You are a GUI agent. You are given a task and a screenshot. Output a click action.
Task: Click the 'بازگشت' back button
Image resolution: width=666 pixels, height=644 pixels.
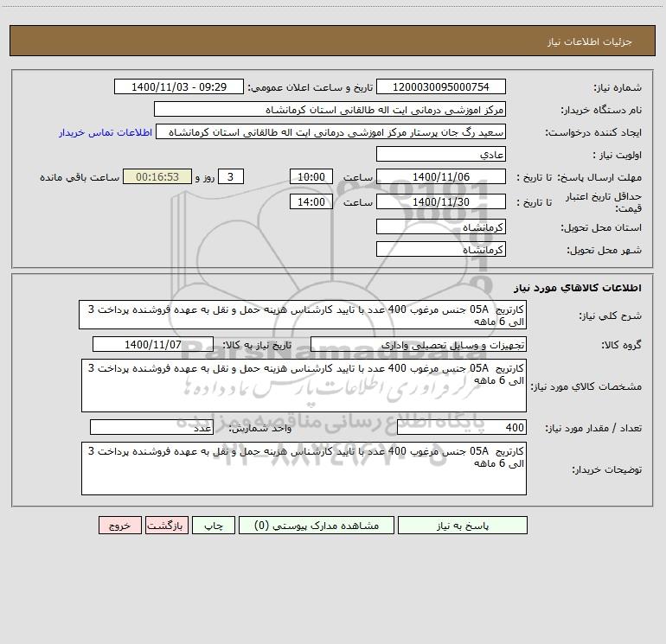click(x=166, y=525)
